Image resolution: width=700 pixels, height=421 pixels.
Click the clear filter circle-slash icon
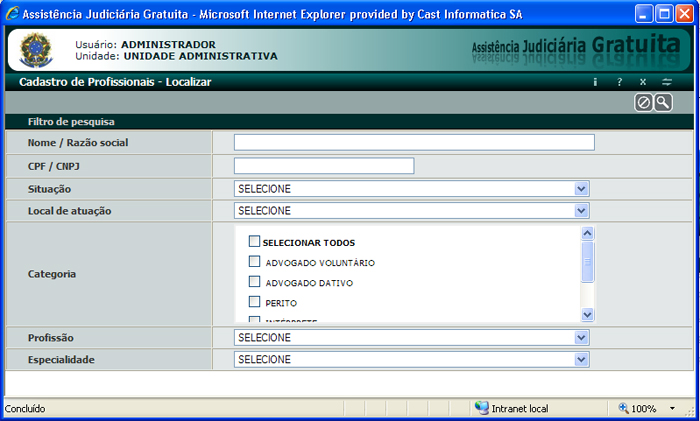644,103
